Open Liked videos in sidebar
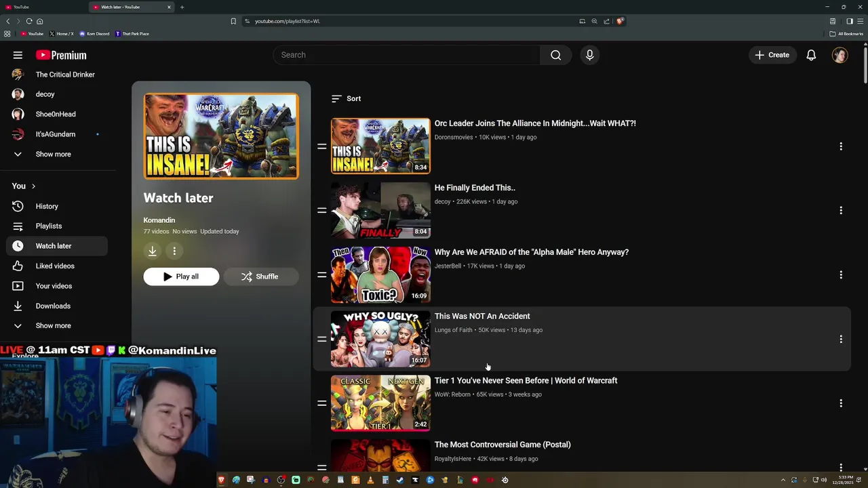 [57, 266]
